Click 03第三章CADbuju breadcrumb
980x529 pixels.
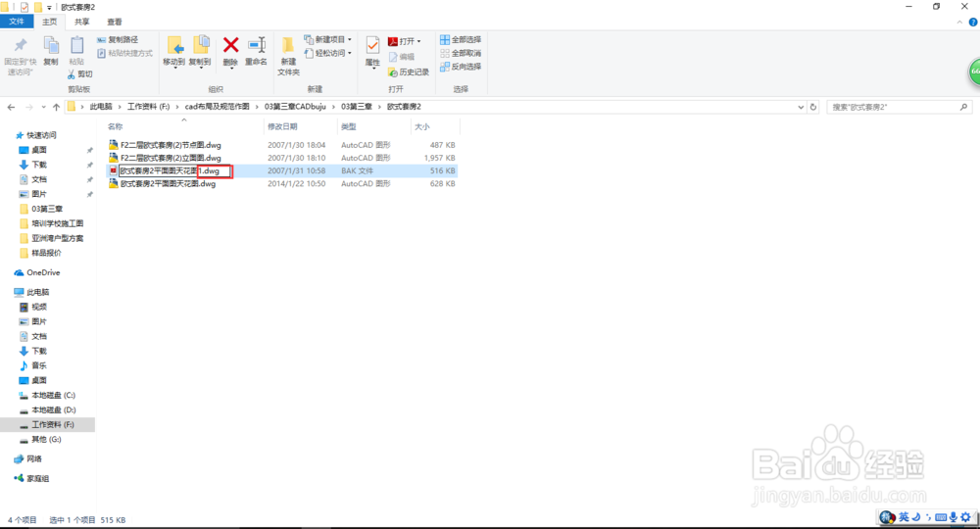click(x=295, y=107)
